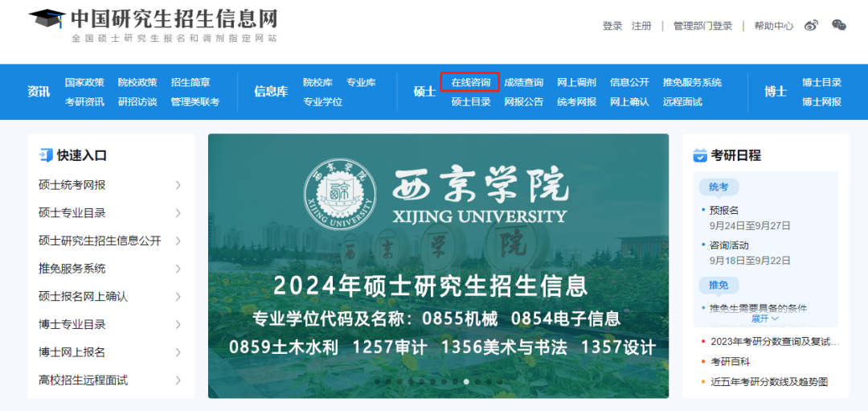This screenshot has width=868, height=411.
Task: Click chevron next to 硕士专业目录
Action: tap(178, 212)
